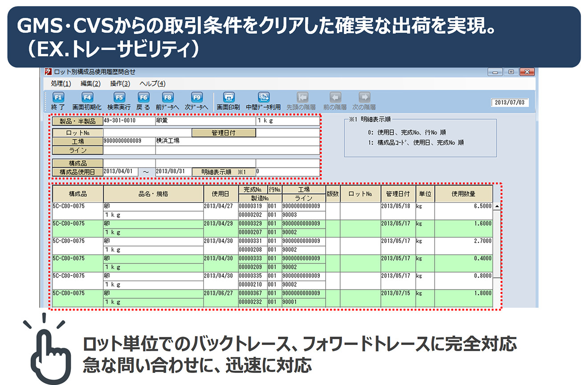Click the empty 管理日付 input field
588x385 pixels.
click(288, 133)
